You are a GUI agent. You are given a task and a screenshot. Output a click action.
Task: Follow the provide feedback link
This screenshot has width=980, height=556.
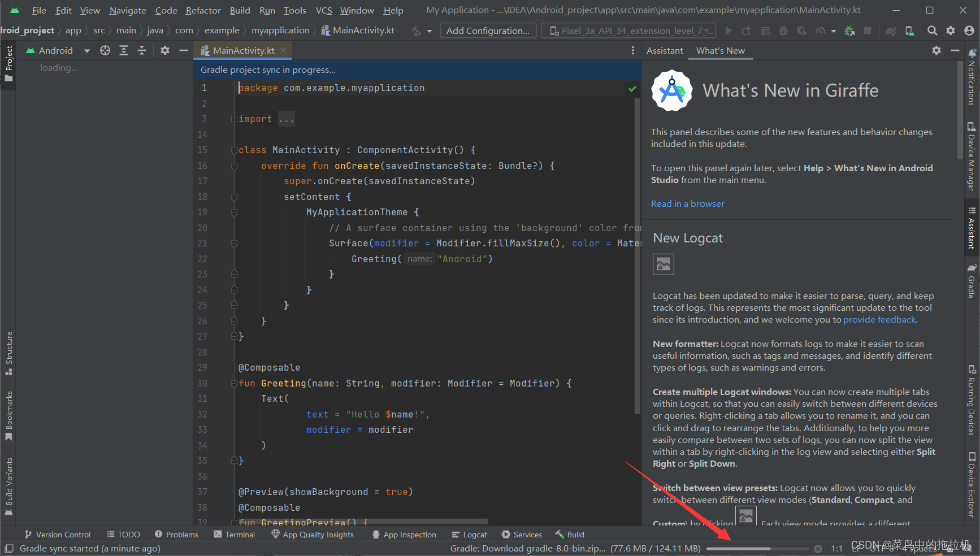[879, 320]
